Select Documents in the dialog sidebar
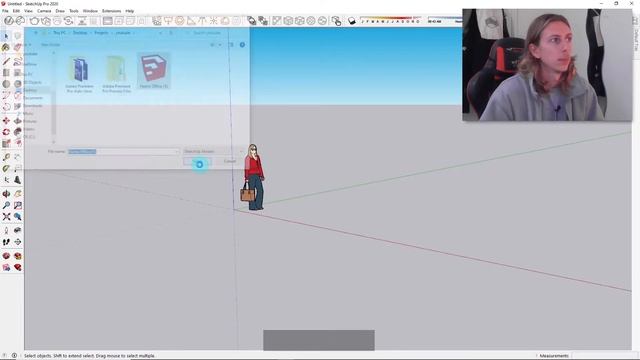Screen dimensions: 640x360 (x=33, y=98)
